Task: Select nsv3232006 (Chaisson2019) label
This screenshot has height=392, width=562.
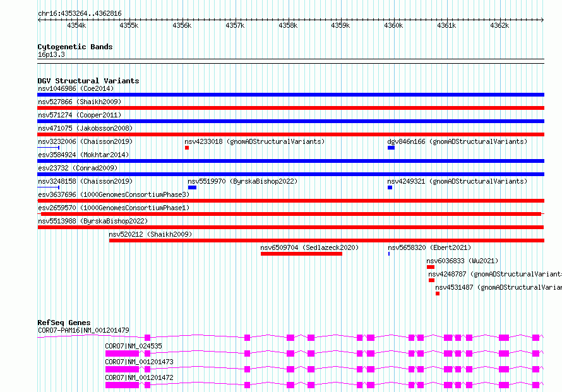Action: tap(85, 141)
